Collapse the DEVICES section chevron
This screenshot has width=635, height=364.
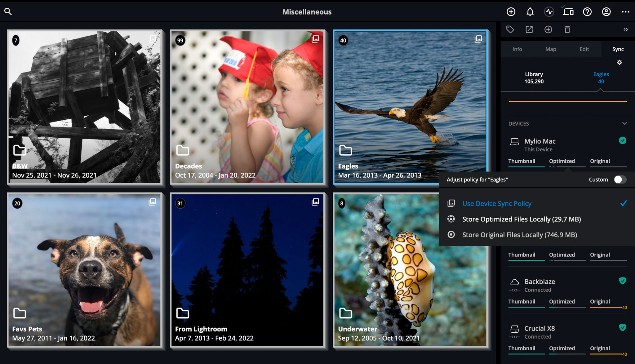(624, 123)
